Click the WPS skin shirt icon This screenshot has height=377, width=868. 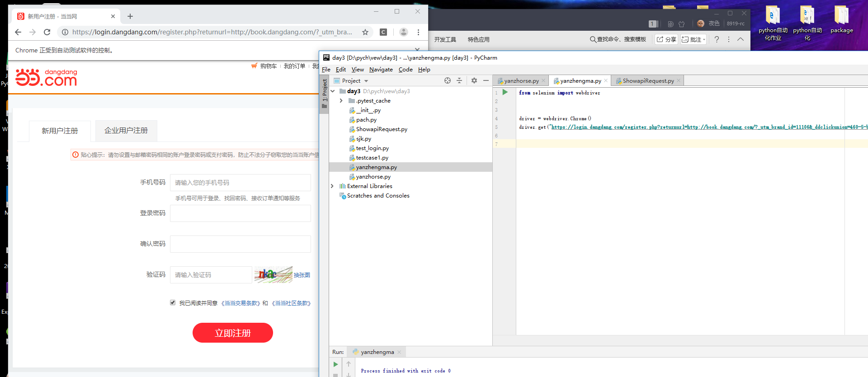(682, 24)
